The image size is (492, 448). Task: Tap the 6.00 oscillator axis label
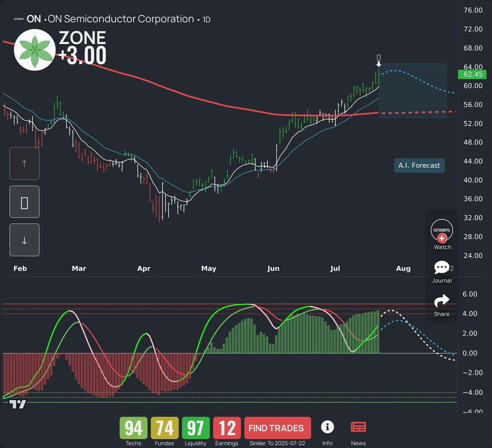tap(470, 294)
